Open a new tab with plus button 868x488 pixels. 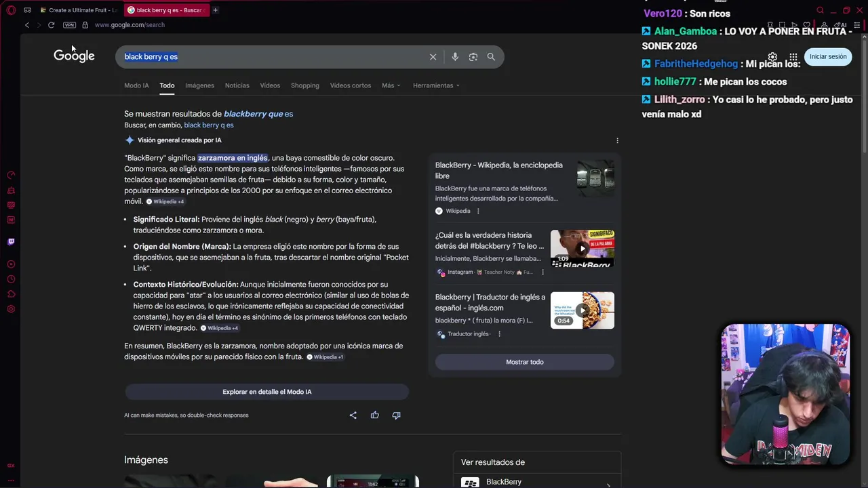[x=216, y=10]
